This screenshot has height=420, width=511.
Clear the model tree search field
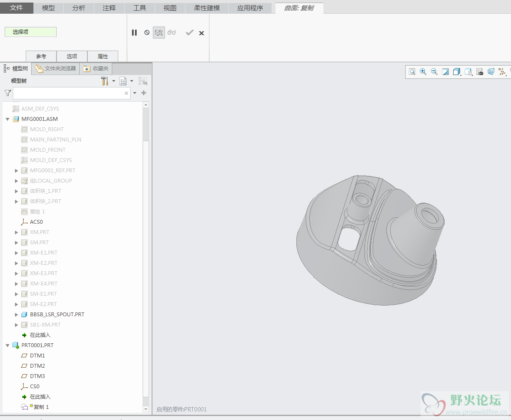126,93
